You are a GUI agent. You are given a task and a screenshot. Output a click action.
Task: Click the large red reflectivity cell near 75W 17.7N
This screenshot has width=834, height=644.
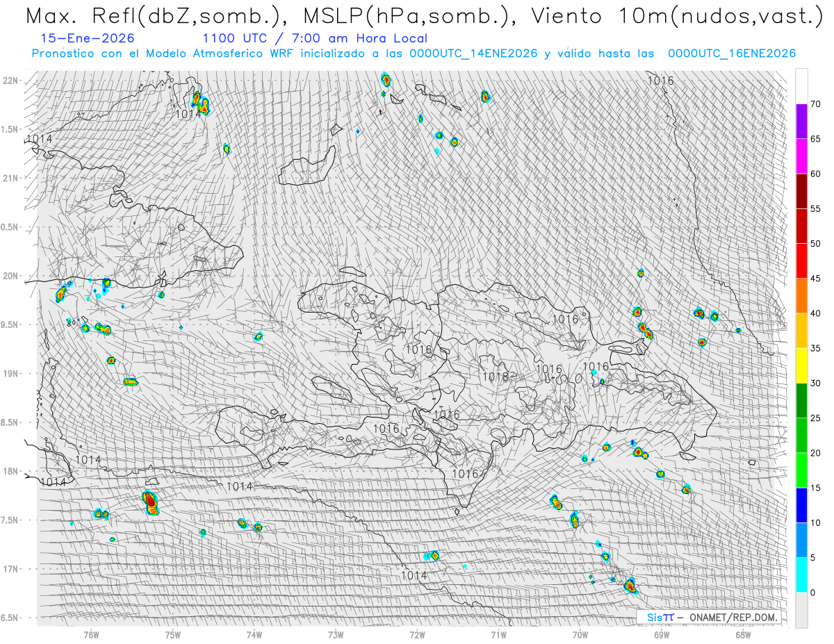coord(151,501)
